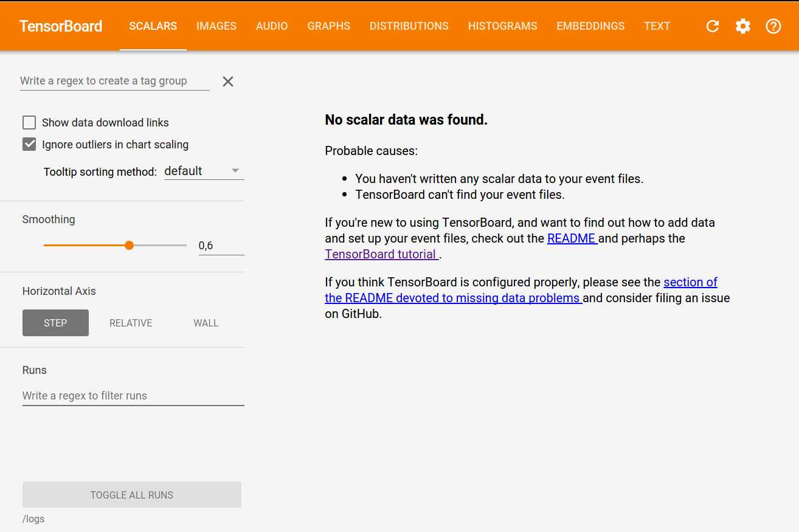Clear the tag group regex with X

[228, 81]
